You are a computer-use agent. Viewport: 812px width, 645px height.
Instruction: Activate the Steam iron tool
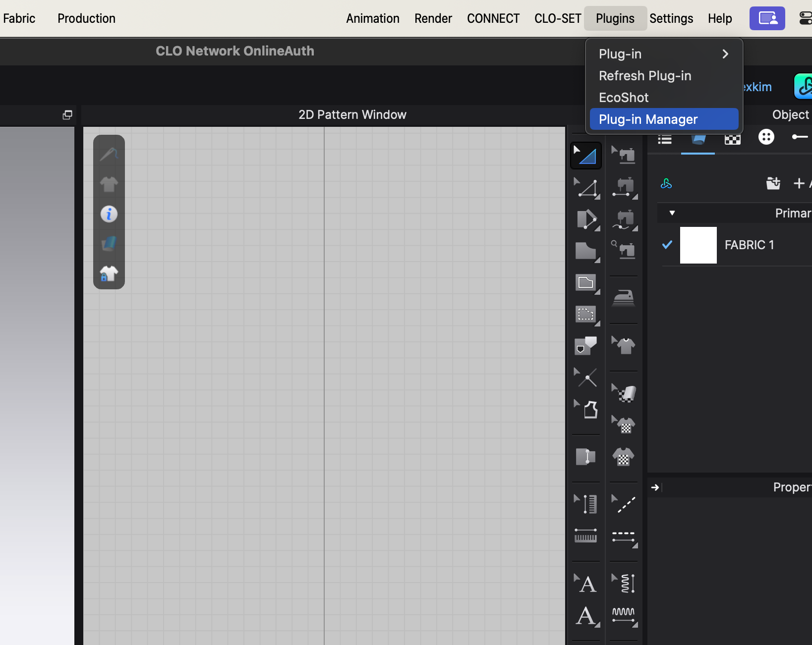624,298
